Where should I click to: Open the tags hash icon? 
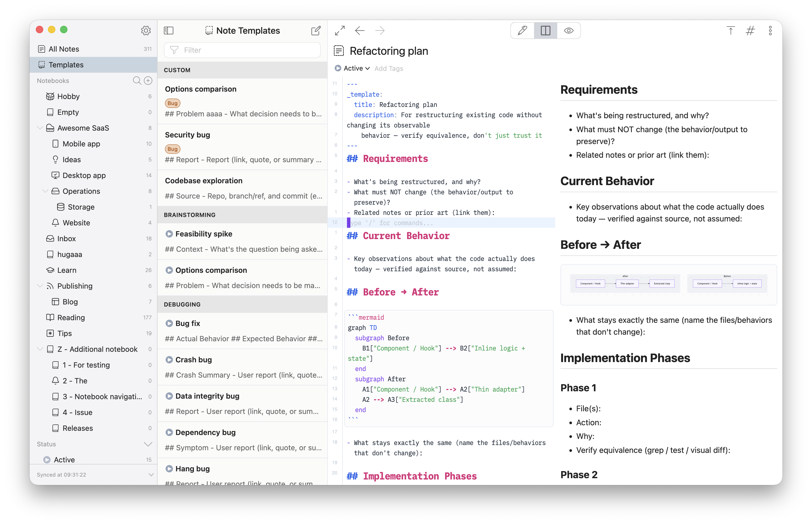pyautogui.click(x=750, y=31)
